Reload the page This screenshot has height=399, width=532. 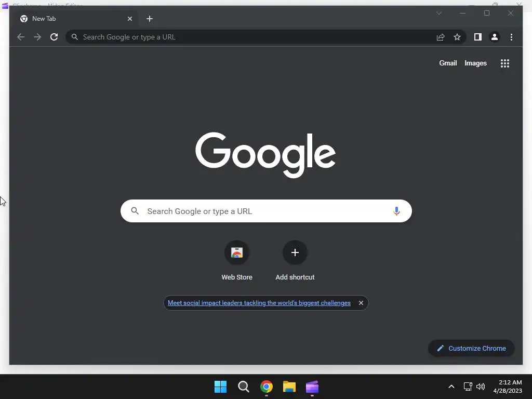click(54, 37)
